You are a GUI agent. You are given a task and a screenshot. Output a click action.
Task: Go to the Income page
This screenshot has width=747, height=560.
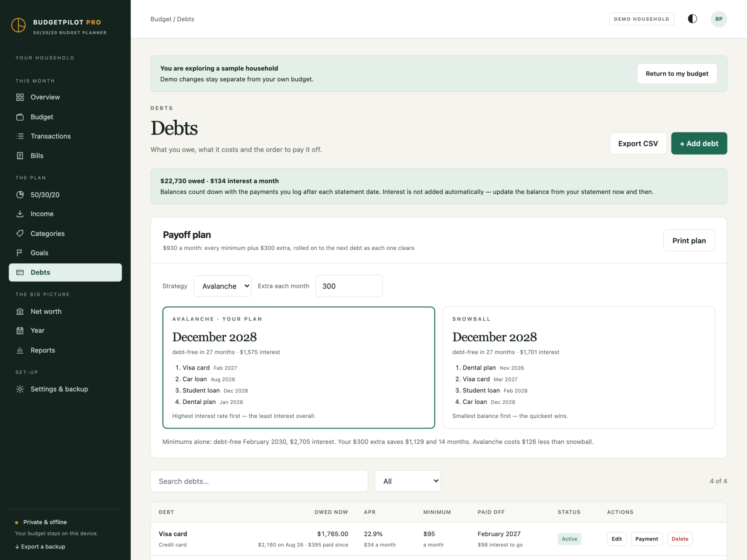point(65,214)
